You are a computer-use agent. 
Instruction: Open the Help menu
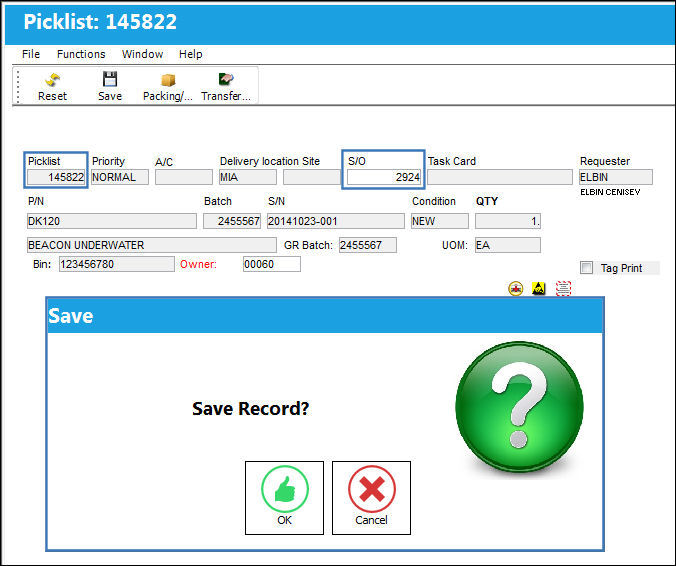[191, 54]
